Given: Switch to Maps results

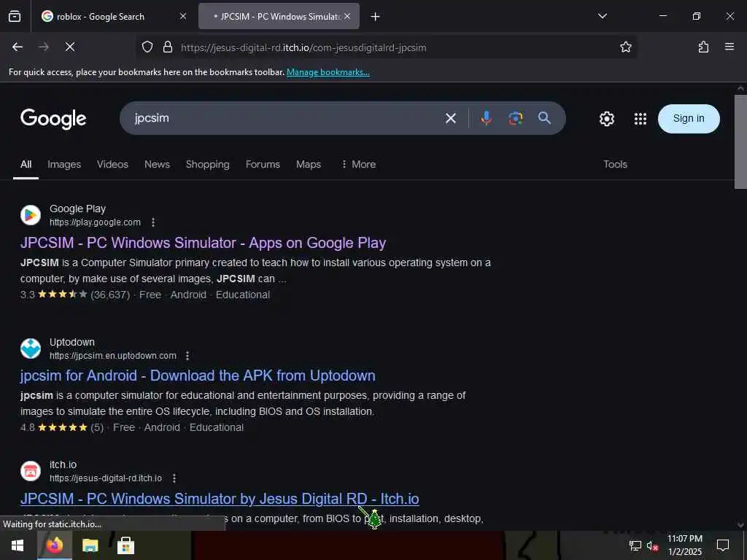Looking at the screenshot, I should click(x=309, y=164).
